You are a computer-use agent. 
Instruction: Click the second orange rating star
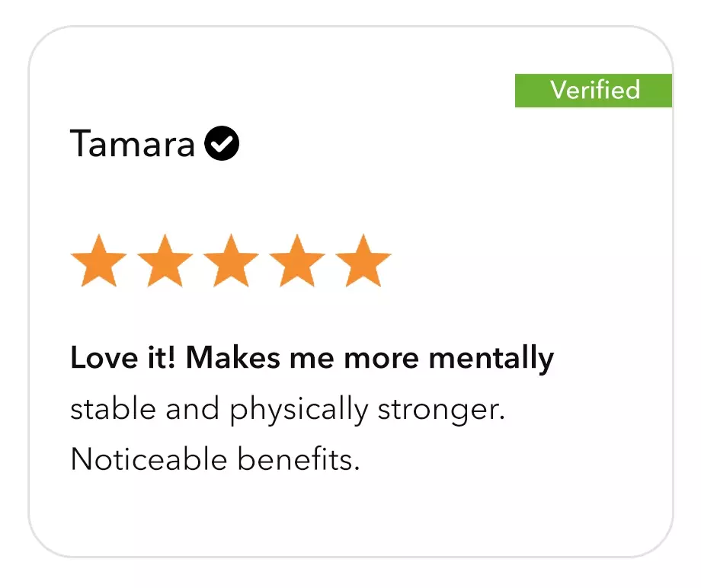165,261
